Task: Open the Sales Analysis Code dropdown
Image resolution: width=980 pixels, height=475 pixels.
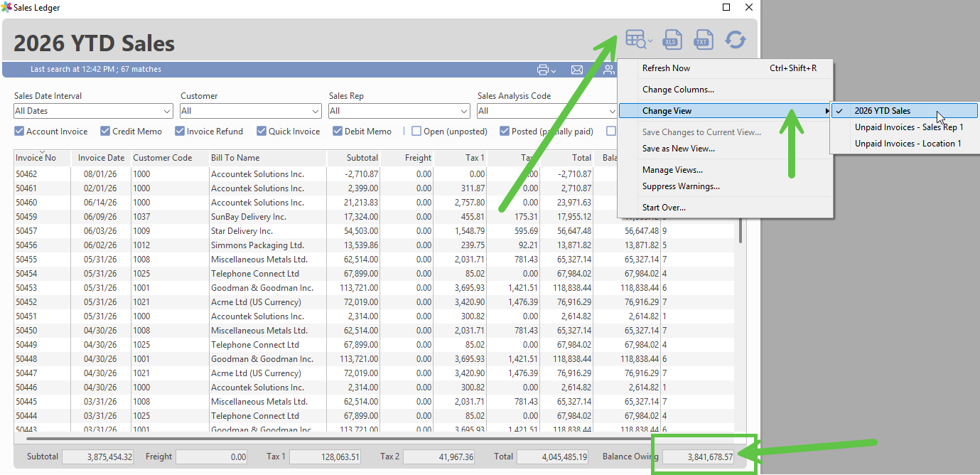Action: point(547,111)
